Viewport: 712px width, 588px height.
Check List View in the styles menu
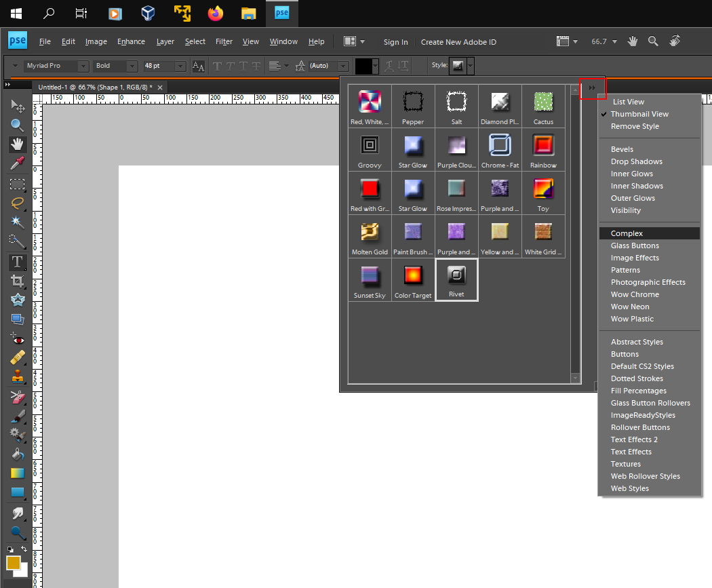[x=628, y=101]
